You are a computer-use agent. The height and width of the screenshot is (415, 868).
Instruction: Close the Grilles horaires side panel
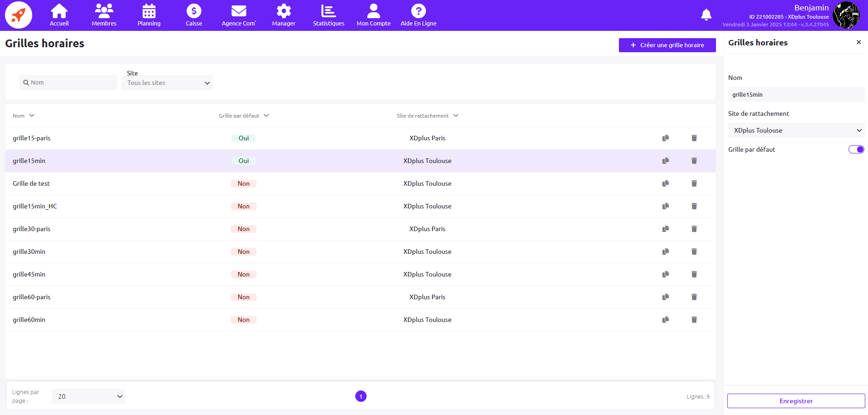(x=858, y=42)
